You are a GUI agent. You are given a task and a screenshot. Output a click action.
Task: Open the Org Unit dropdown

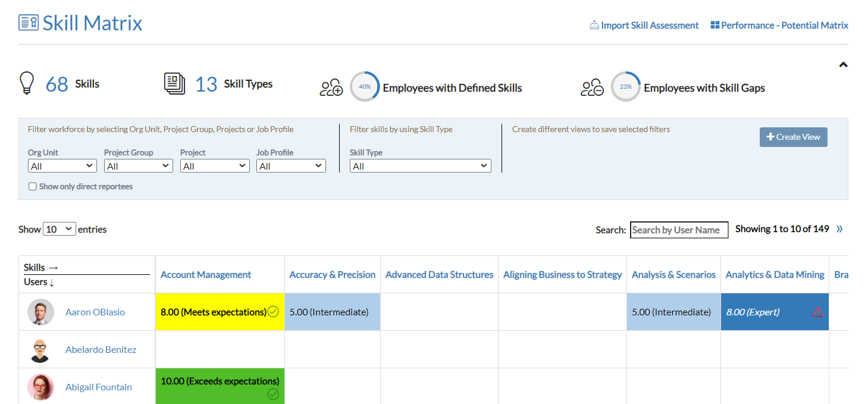(x=62, y=166)
